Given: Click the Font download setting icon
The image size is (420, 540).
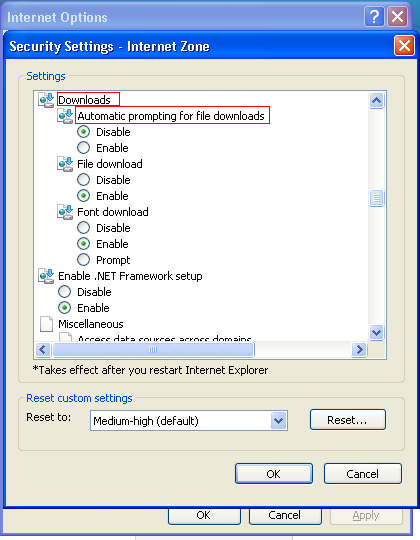Looking at the screenshot, I should click(65, 212).
